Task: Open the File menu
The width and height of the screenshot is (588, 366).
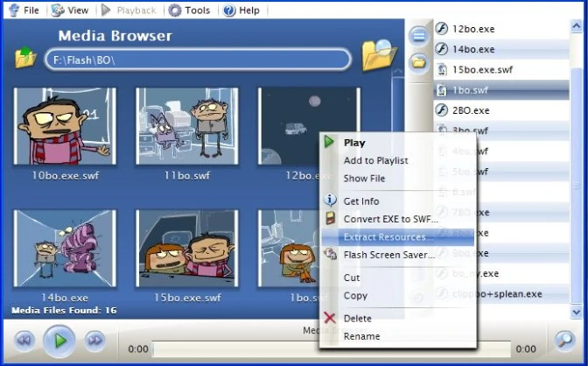Action: click(x=24, y=11)
